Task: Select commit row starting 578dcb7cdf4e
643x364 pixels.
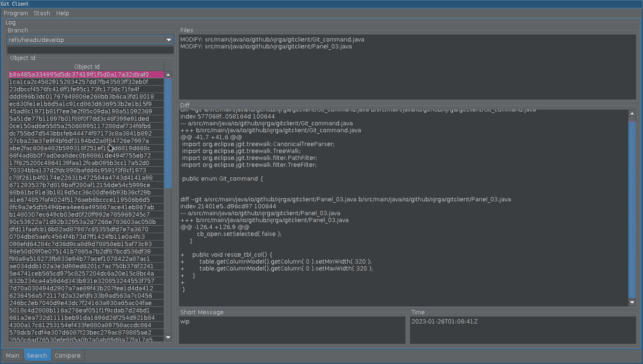Action: click(86, 332)
